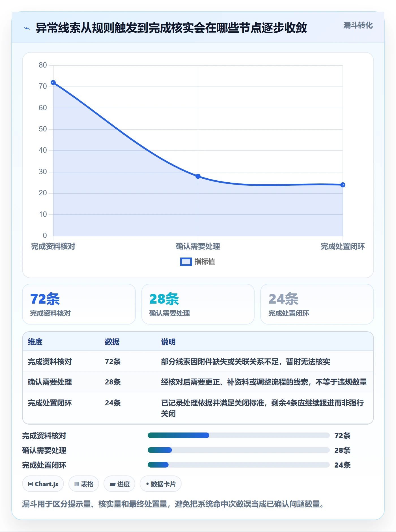The image size is (396, 532).
Task: Click the diamond icon inside 数据卡片 chip
Action: pos(147,484)
